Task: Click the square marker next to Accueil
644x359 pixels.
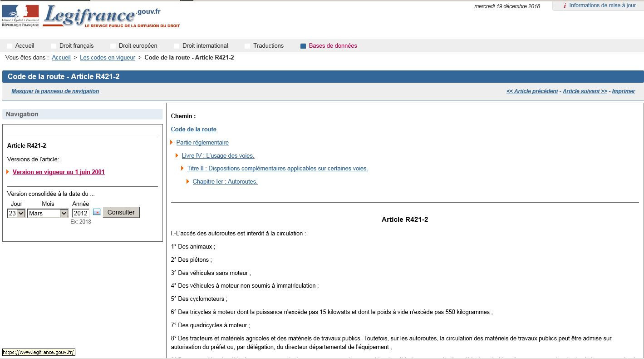Action: tap(10, 46)
